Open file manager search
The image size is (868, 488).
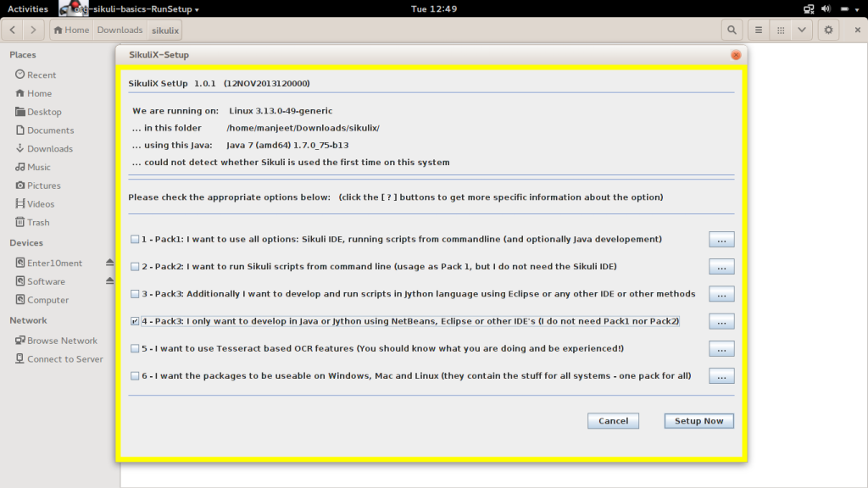(x=732, y=30)
